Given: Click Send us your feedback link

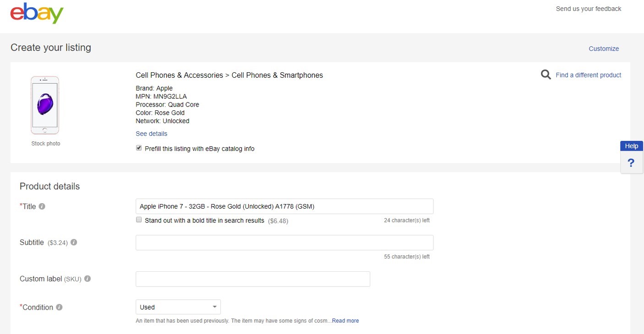Looking at the screenshot, I should pyautogui.click(x=589, y=9).
